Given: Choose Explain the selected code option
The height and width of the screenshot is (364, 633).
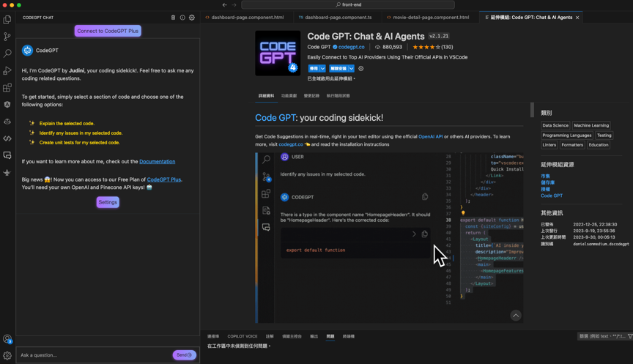Looking at the screenshot, I should click(67, 124).
